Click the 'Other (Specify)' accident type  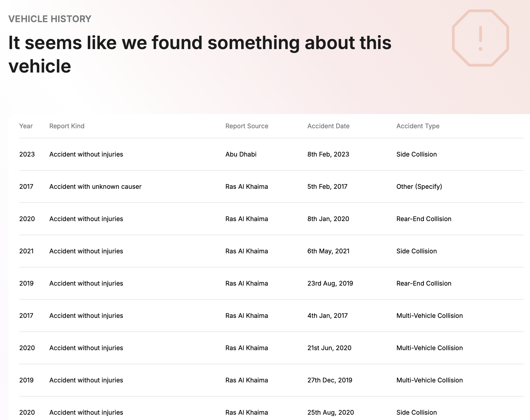click(x=419, y=187)
